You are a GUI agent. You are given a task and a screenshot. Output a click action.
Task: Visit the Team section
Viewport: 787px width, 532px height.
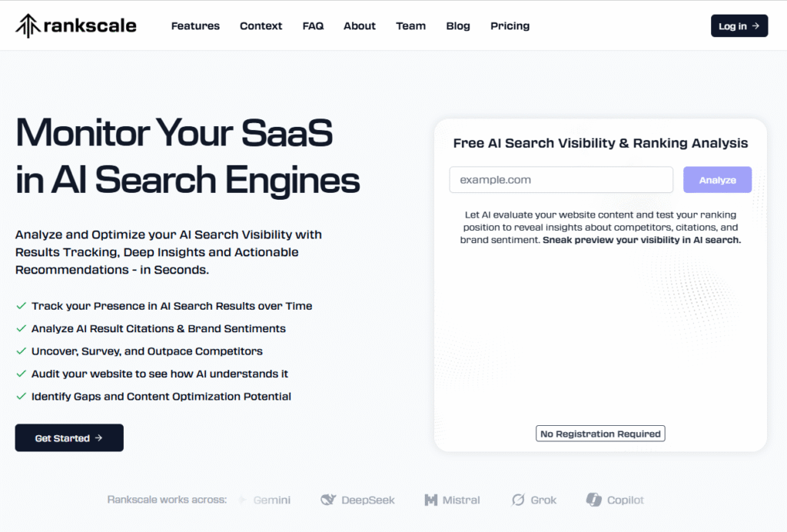tap(410, 25)
